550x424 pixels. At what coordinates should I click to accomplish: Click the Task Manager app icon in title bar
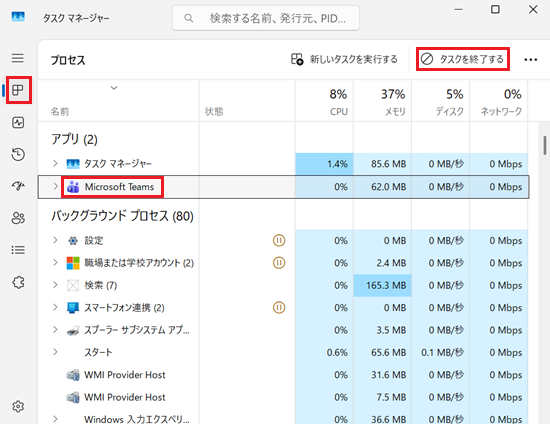tap(18, 16)
